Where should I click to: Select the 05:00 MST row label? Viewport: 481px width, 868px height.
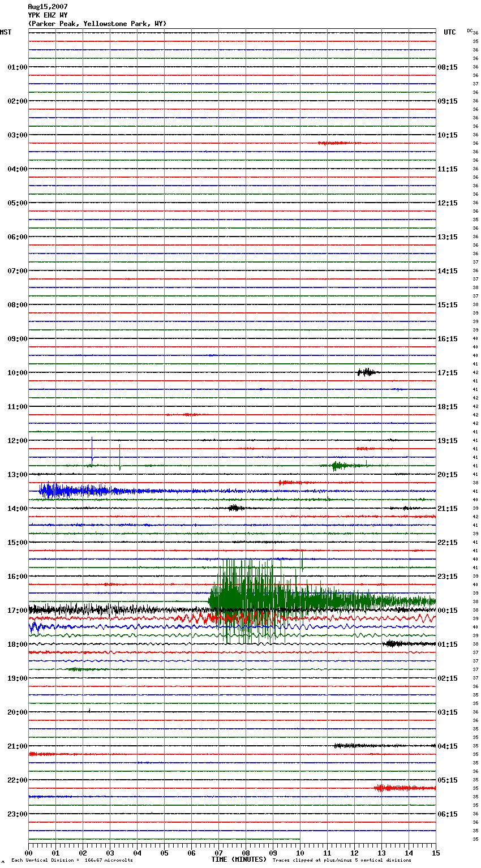(x=17, y=203)
